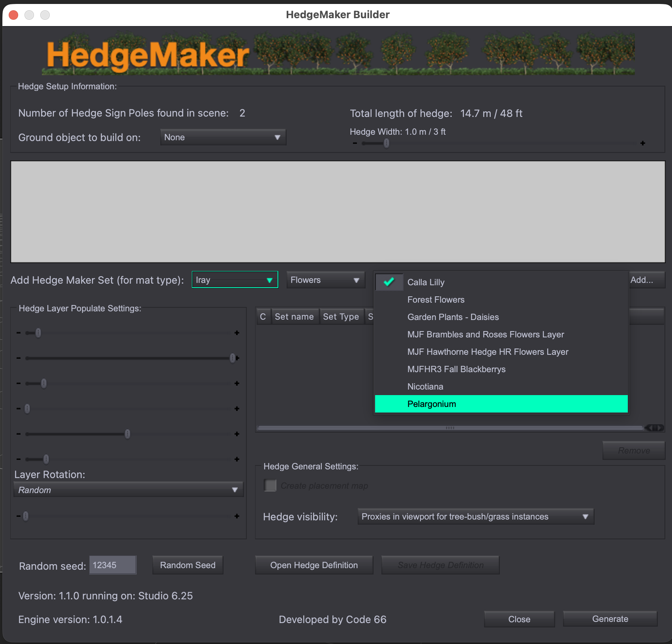Click the red window close button
Screen dimensions: 672x644
13,15
